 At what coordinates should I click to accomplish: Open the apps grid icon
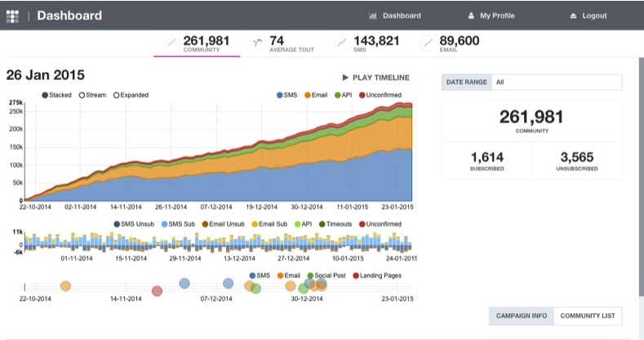[x=12, y=16]
